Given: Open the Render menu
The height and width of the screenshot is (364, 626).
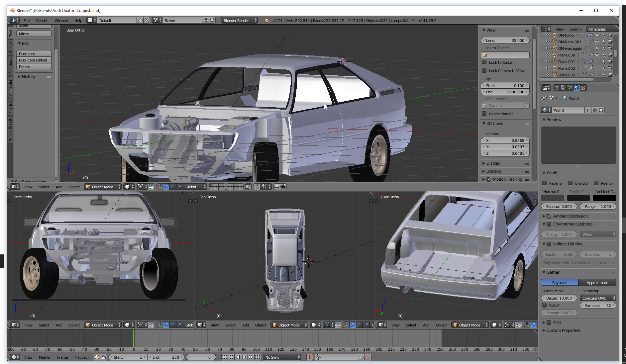Looking at the screenshot, I should pyautogui.click(x=42, y=20).
